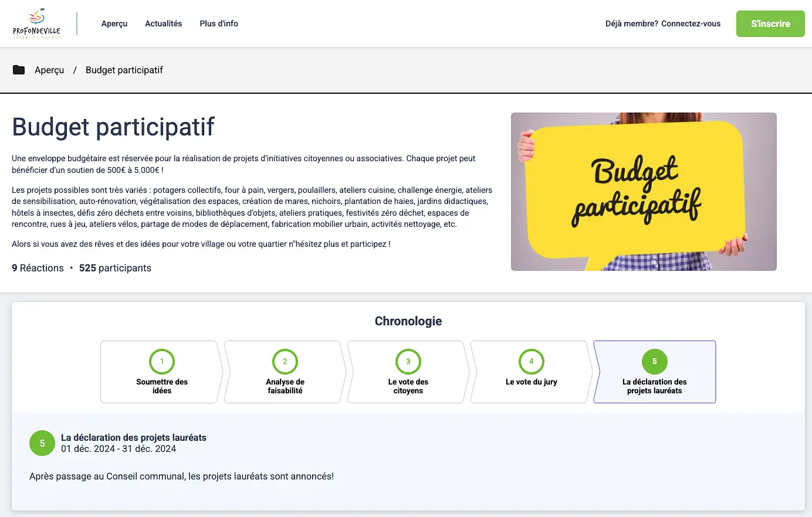Viewport: 812px width, 517px height.
Task: Go to Aperçu in the breadcrumb
Action: coord(49,70)
